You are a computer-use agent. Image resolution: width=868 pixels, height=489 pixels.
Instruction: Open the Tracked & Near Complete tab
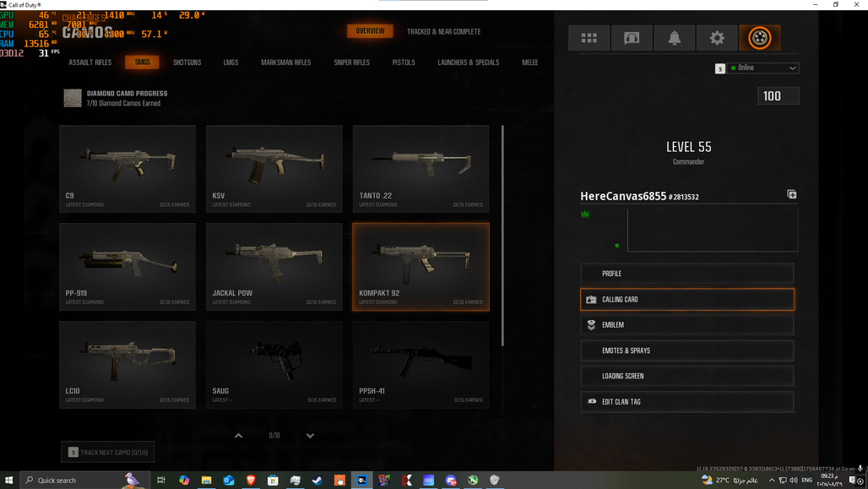click(444, 31)
